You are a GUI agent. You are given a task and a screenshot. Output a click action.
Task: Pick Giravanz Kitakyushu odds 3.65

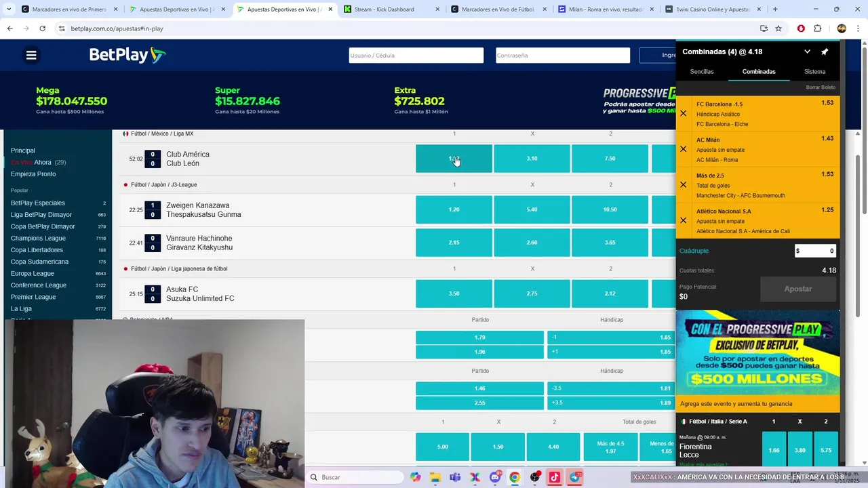click(610, 243)
